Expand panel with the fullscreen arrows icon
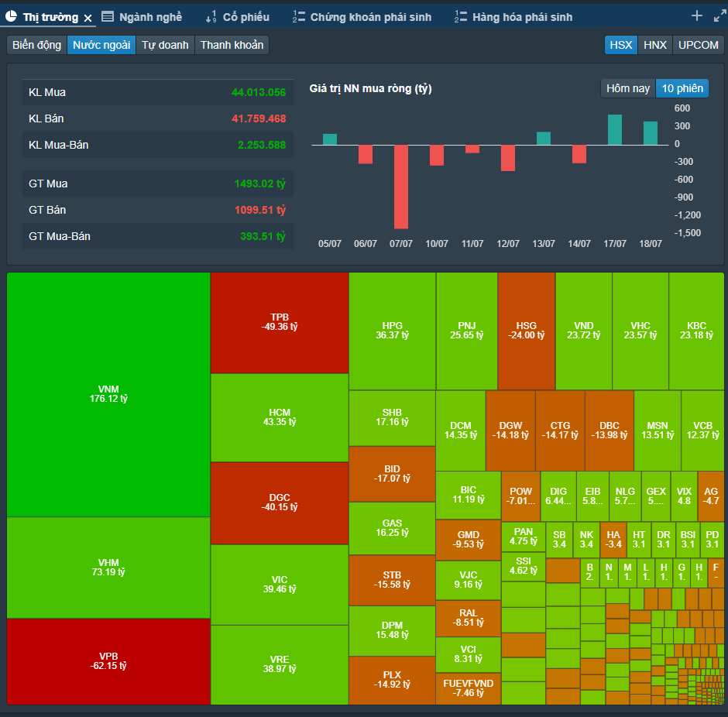The width and height of the screenshot is (728, 717). pos(719,17)
